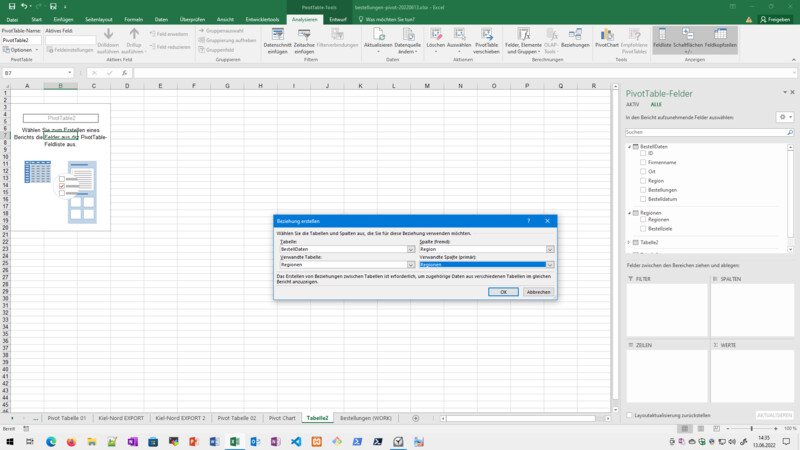800x450 pixels.
Task: Insert a PivotChart via ribbon icon
Action: [x=607, y=35]
